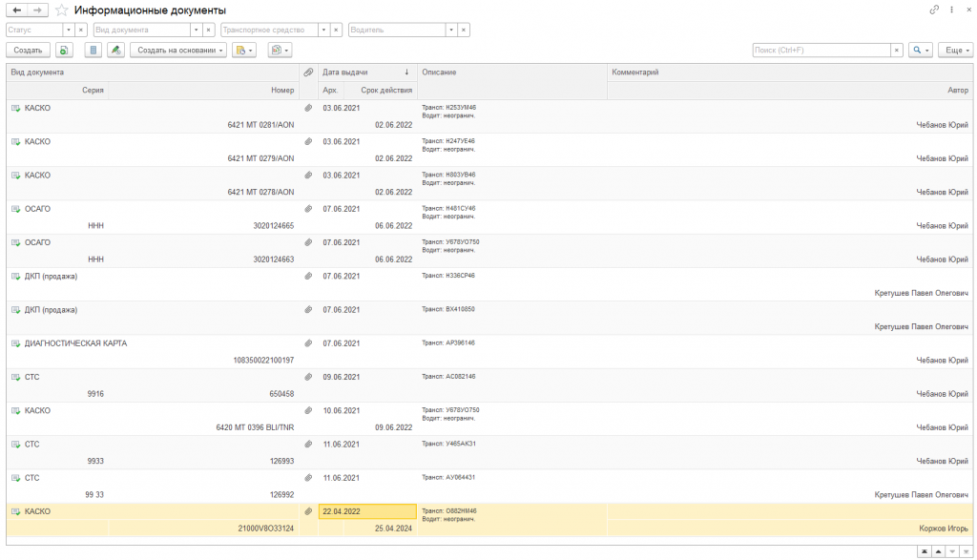This screenshot has width=977, height=560.
Task: Click paperclip icon on first КАСКО row
Action: 308,108
